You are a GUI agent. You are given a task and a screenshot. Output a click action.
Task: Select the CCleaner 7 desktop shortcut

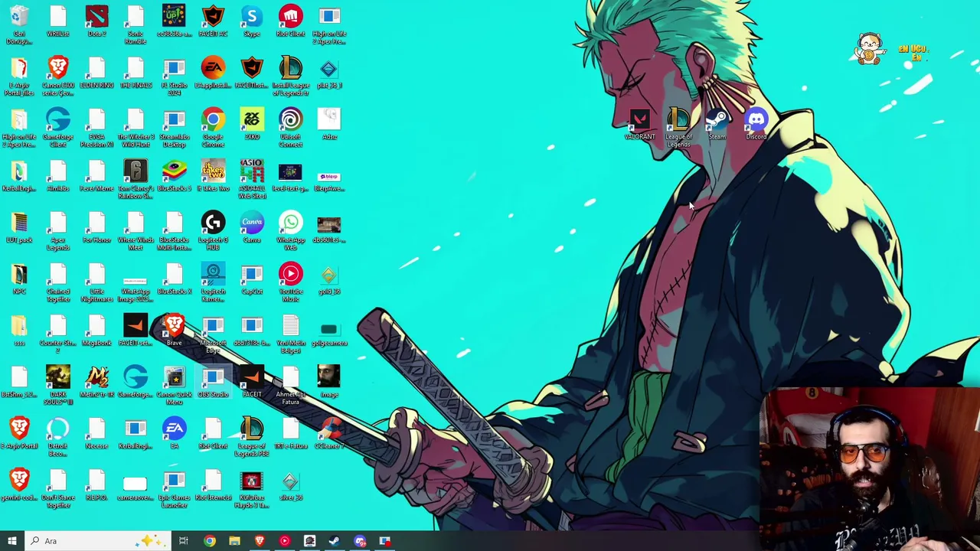pos(329,432)
